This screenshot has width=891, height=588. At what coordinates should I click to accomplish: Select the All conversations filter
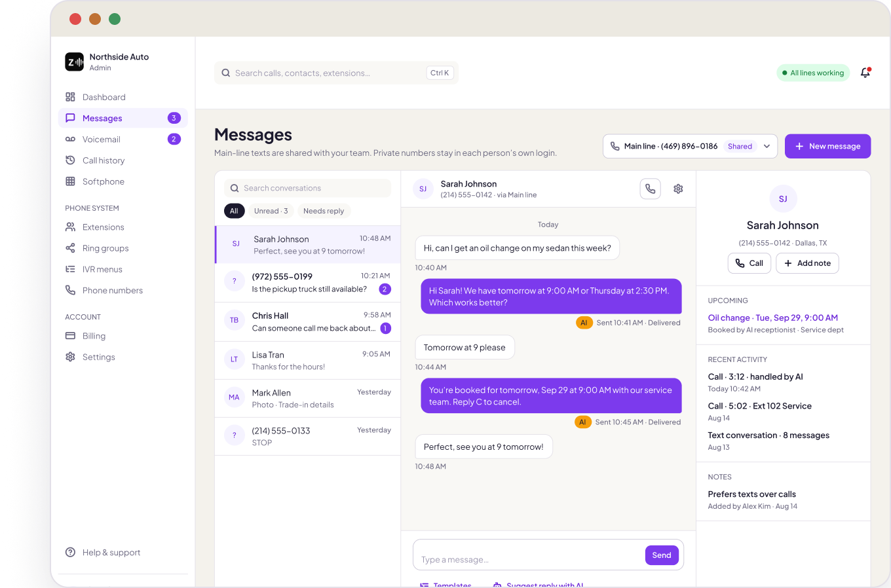(234, 211)
